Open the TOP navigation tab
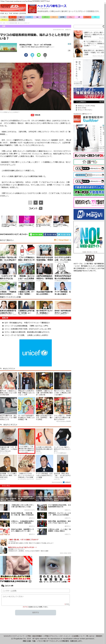 [x=4, y=17]
